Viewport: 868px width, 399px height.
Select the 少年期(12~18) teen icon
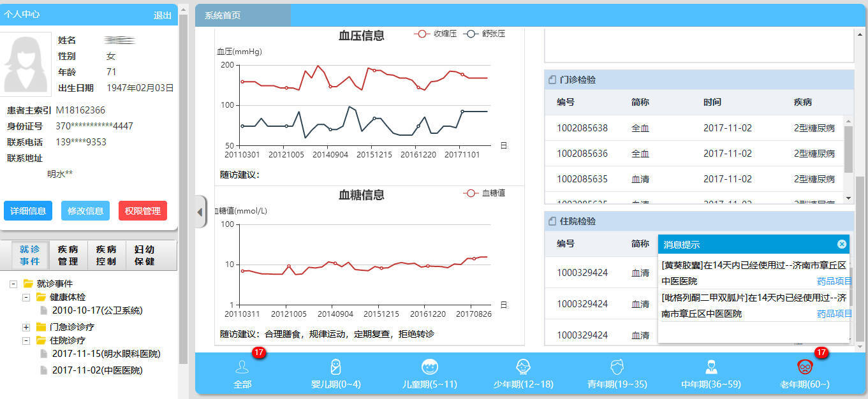click(523, 367)
